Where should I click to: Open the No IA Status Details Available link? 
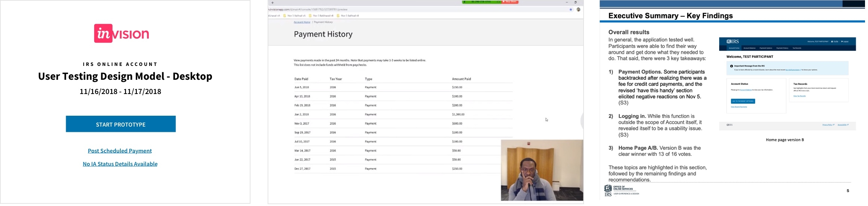(120, 164)
